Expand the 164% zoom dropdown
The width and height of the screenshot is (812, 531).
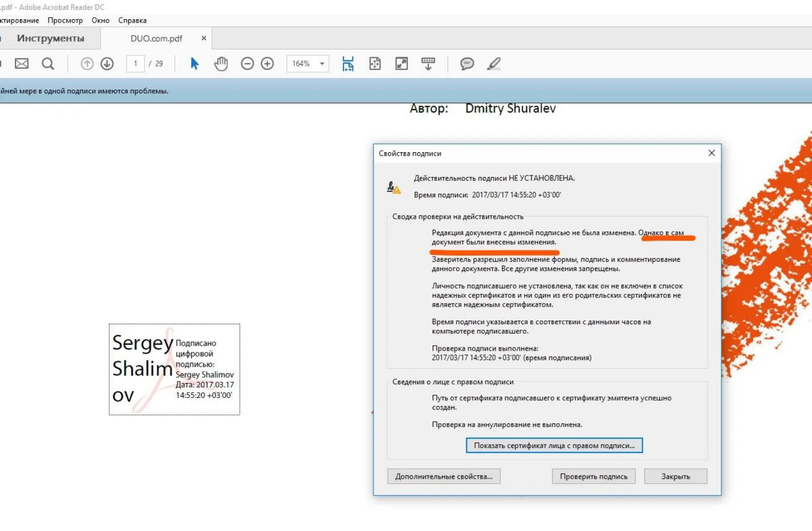[322, 64]
